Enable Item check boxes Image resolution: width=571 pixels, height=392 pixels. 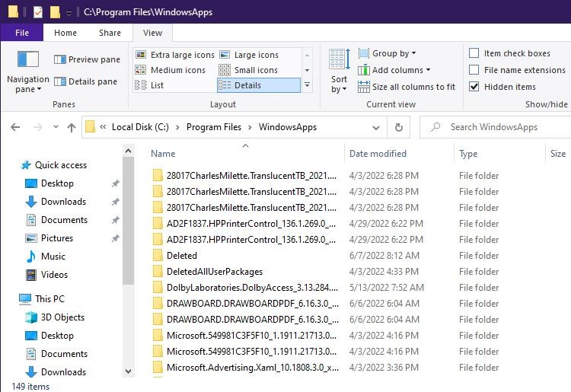[x=474, y=53]
